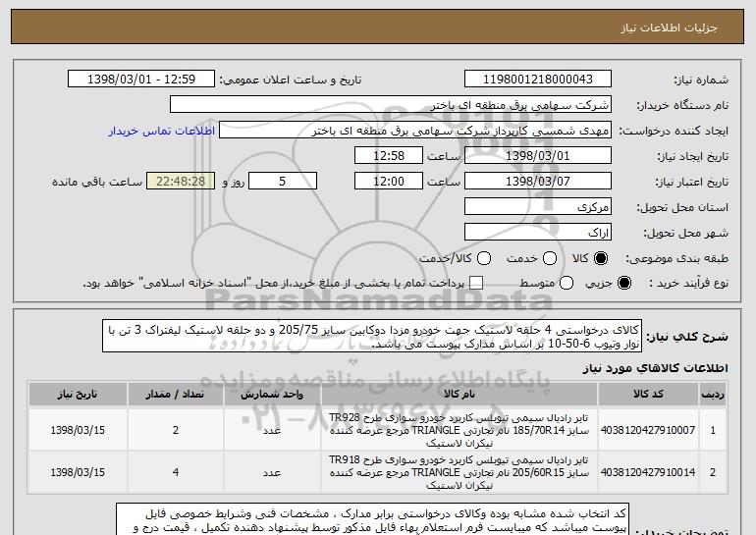Click the creation date field 1398/03/01
This screenshot has width=756, height=535.
[x=538, y=156]
